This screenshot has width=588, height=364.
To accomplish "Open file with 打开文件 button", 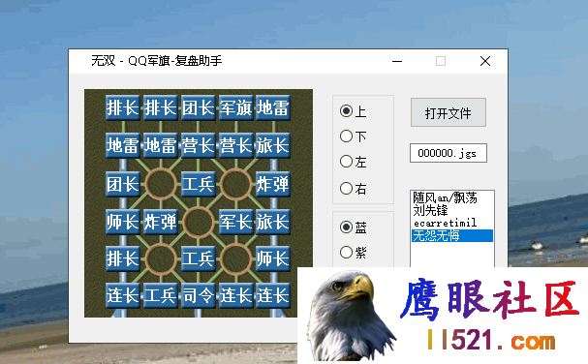I will (449, 112).
